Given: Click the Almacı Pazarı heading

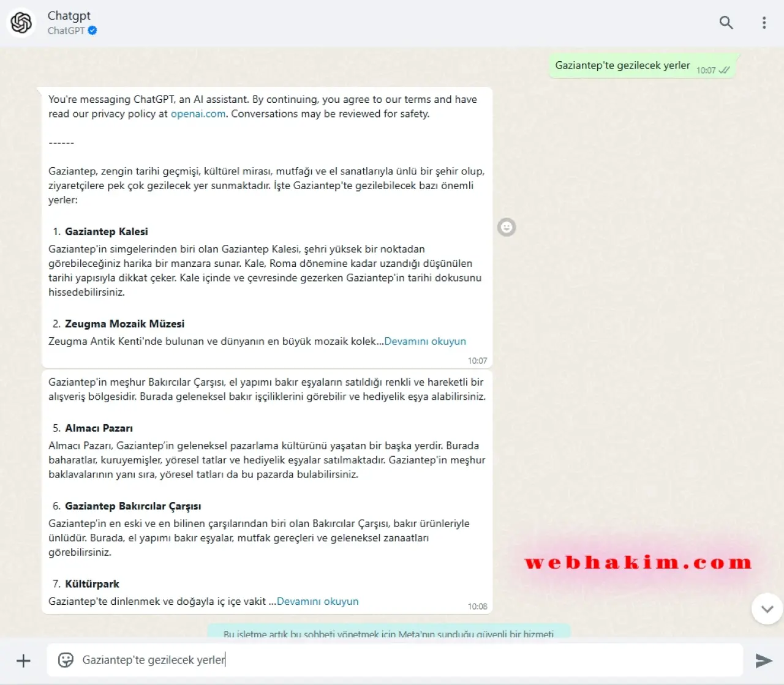Looking at the screenshot, I should pos(99,429).
